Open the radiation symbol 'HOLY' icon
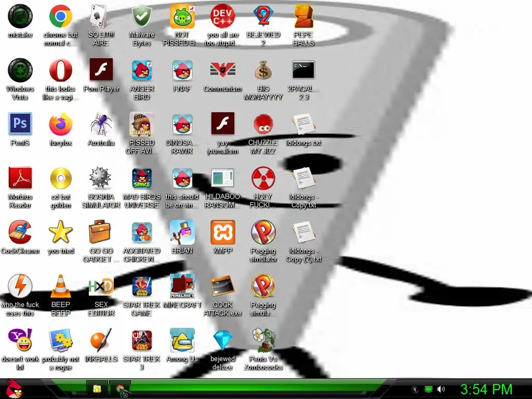This screenshot has height=399, width=532. (x=263, y=178)
